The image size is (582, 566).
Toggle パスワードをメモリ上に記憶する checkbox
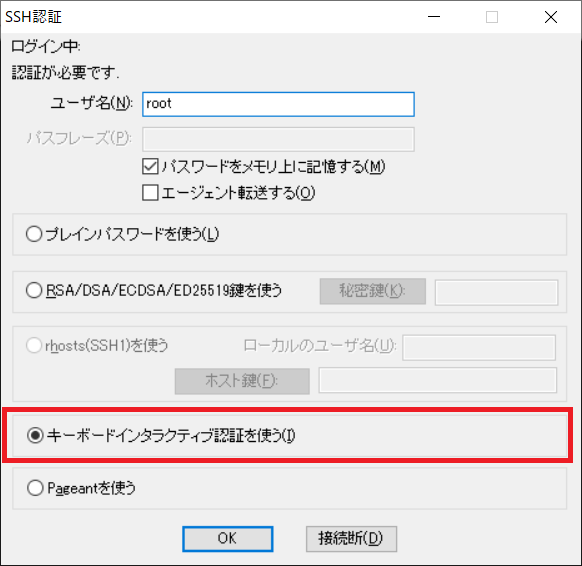[x=150, y=167]
